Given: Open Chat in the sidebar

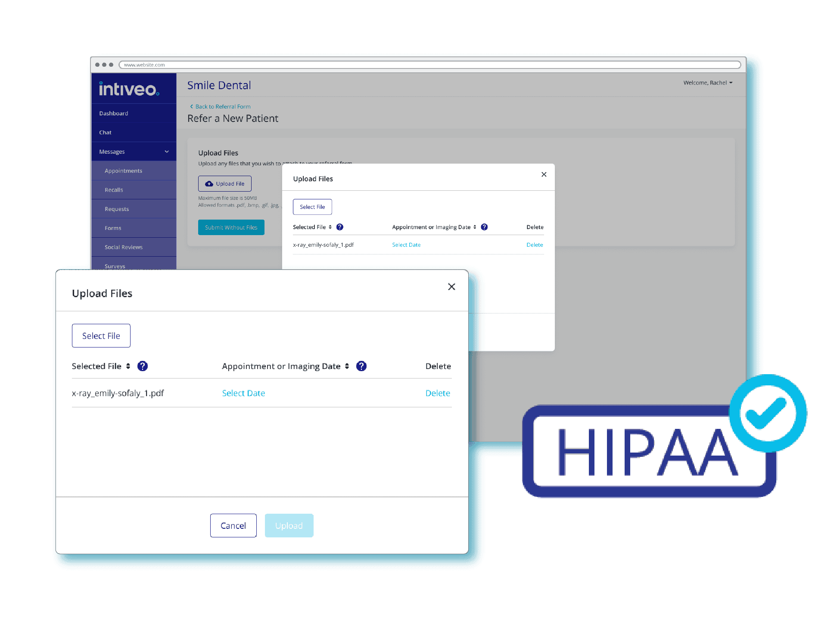Looking at the screenshot, I should [134, 132].
